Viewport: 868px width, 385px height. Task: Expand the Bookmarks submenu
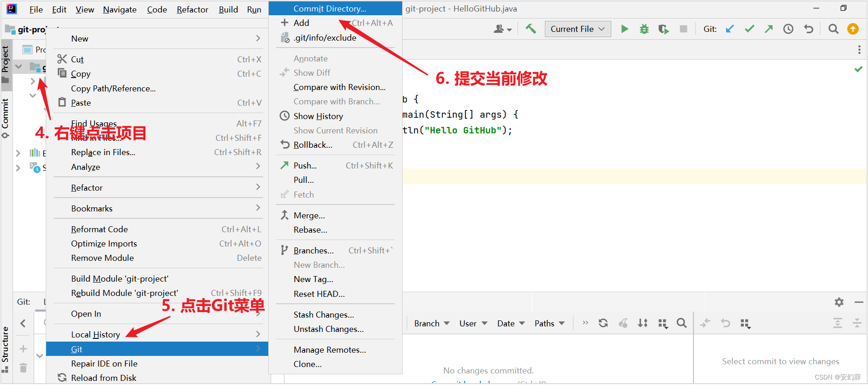point(157,209)
